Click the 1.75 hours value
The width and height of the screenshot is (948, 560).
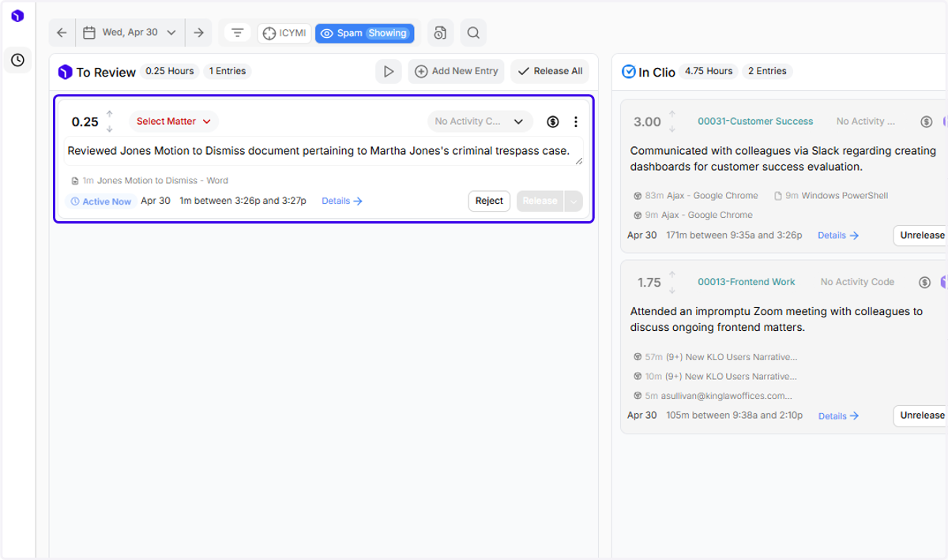(x=649, y=282)
